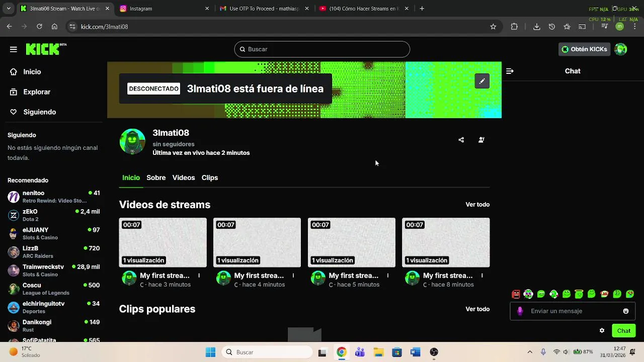Open media controls in Chrome toolbar

[605, 27]
